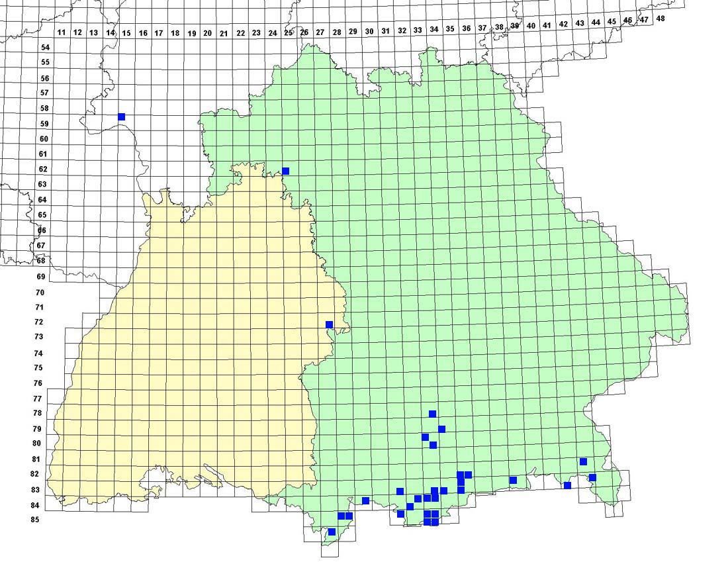
Task: Click the isolated blue marker in row 59
Action: pos(121,117)
